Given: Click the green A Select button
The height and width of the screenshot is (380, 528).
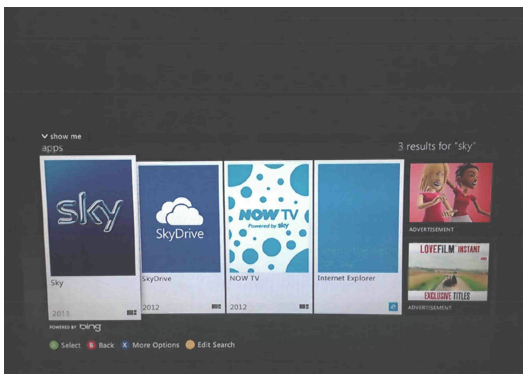Looking at the screenshot, I should (x=54, y=345).
